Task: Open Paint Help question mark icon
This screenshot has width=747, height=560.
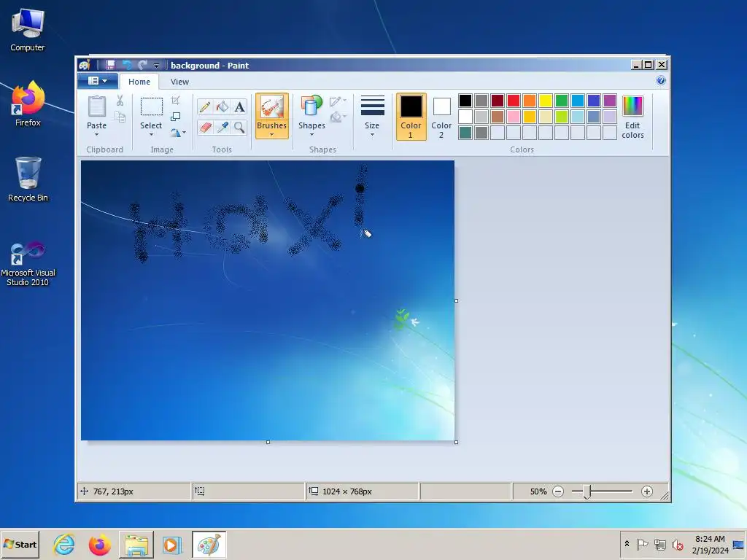Action: click(661, 80)
